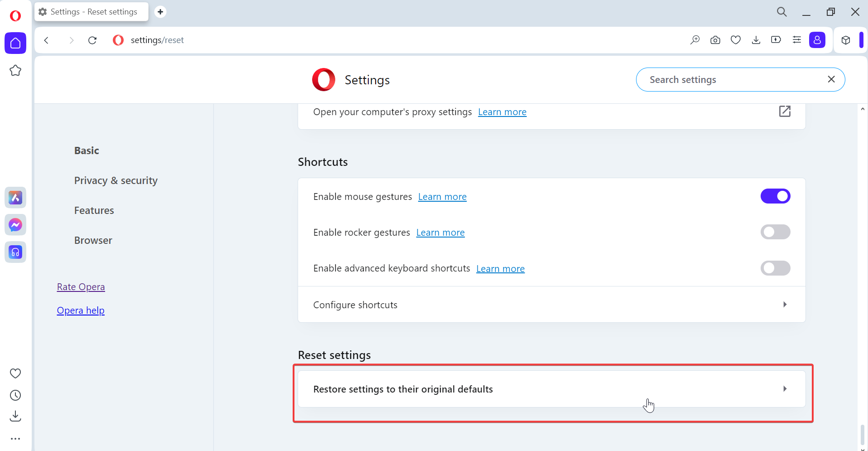Follow the Rate Opera link
Image resolution: width=868 pixels, height=451 pixels.
coord(81,287)
